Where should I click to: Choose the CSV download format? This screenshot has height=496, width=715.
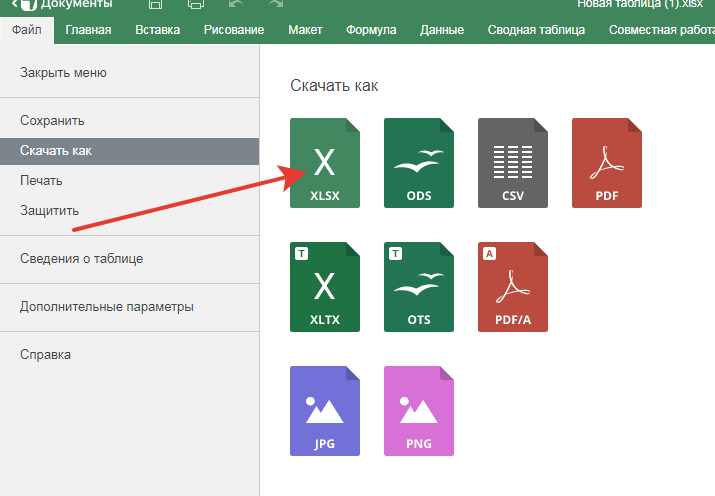(513, 163)
